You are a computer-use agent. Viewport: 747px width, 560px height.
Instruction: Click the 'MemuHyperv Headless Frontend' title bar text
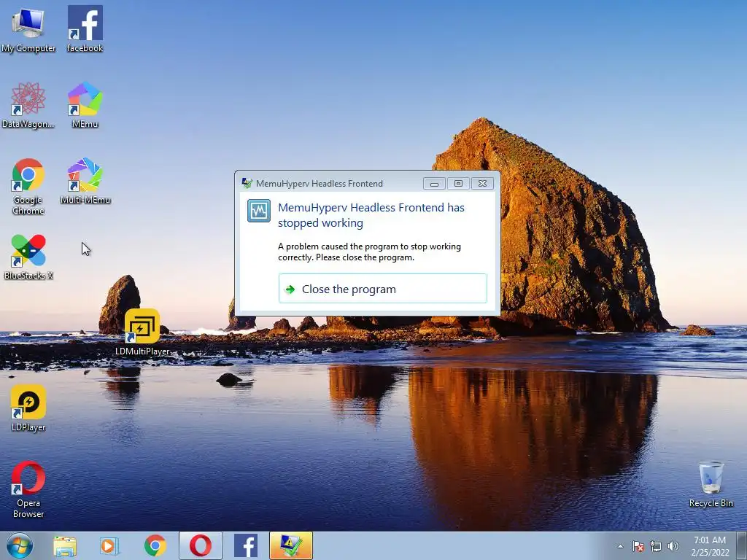click(320, 183)
